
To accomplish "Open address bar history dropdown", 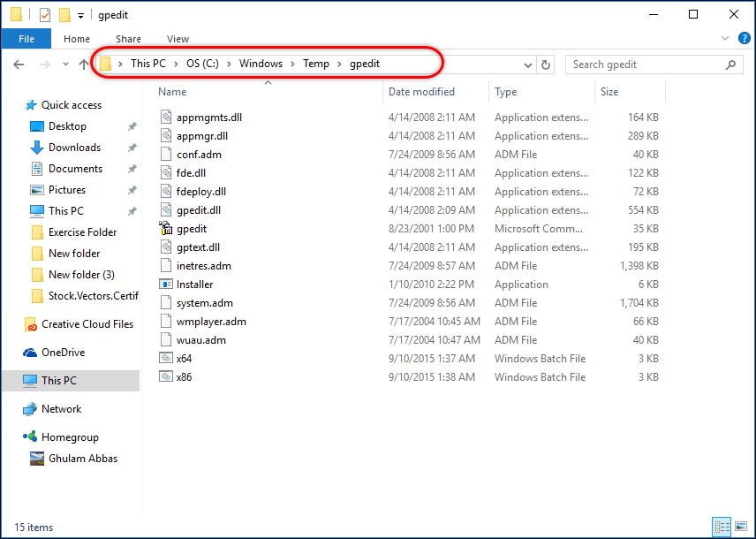I will click(x=528, y=65).
